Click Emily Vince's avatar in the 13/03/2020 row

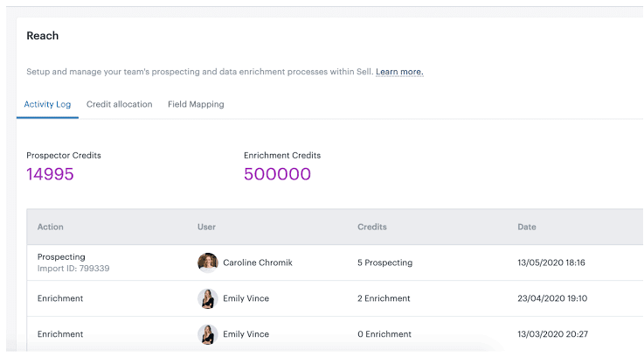[207, 334]
